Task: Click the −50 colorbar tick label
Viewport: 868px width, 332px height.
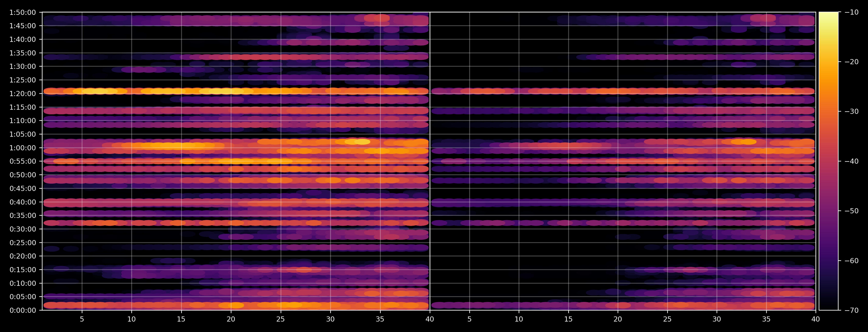Action: [852, 211]
